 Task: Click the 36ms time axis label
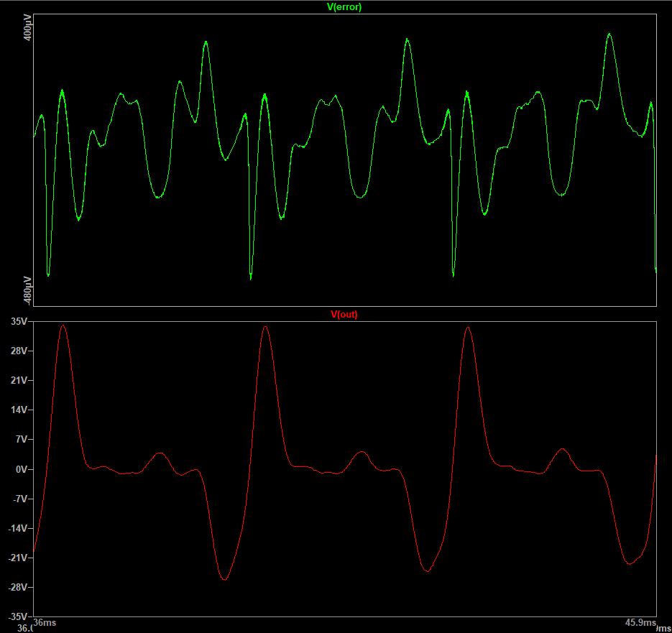coord(45,623)
